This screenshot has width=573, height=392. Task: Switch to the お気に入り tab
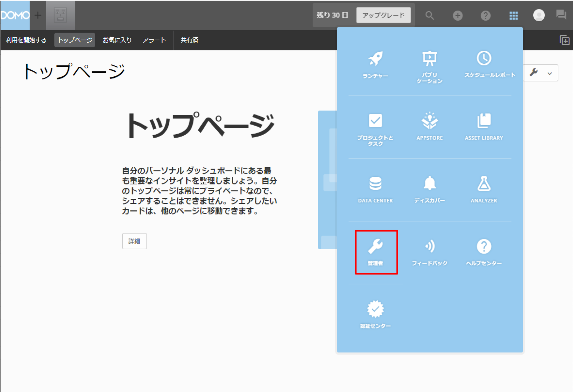click(x=117, y=40)
